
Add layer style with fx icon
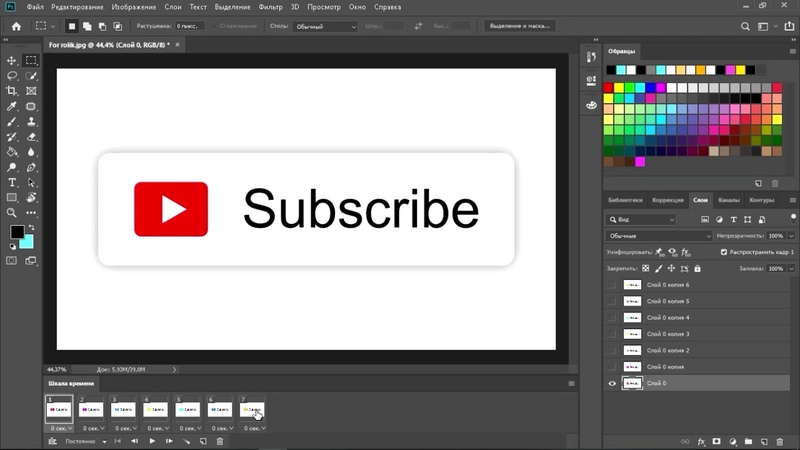[x=701, y=442]
